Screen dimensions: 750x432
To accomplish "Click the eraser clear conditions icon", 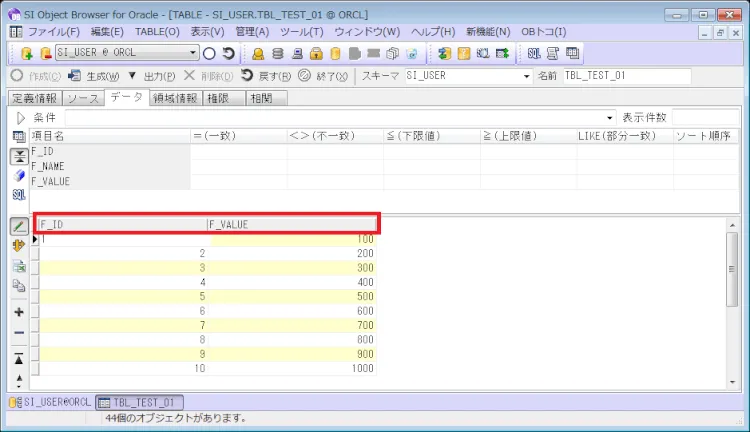I will 19,176.
